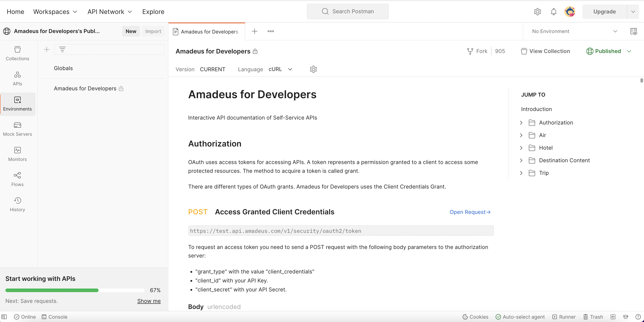This screenshot has height=322, width=644.
Task: Add a new tab with plus icon
Action: [x=254, y=31]
